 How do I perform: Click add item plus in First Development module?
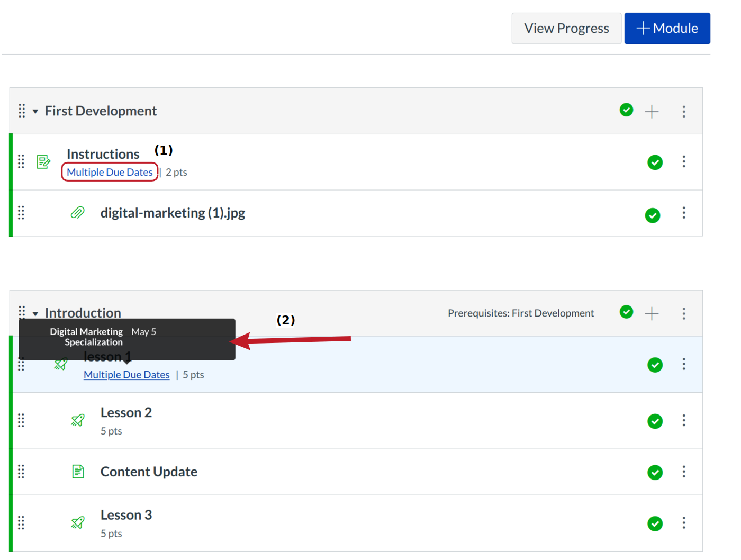pyautogui.click(x=652, y=111)
